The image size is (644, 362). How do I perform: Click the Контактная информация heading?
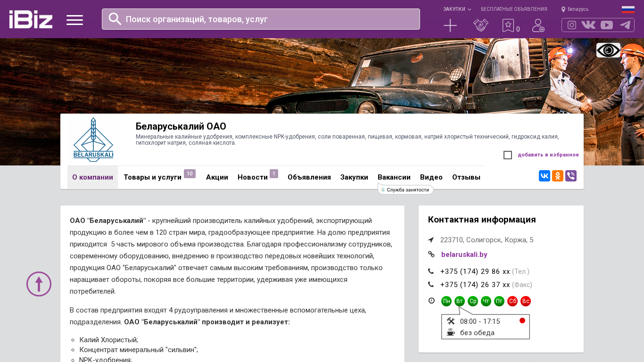coord(482,220)
